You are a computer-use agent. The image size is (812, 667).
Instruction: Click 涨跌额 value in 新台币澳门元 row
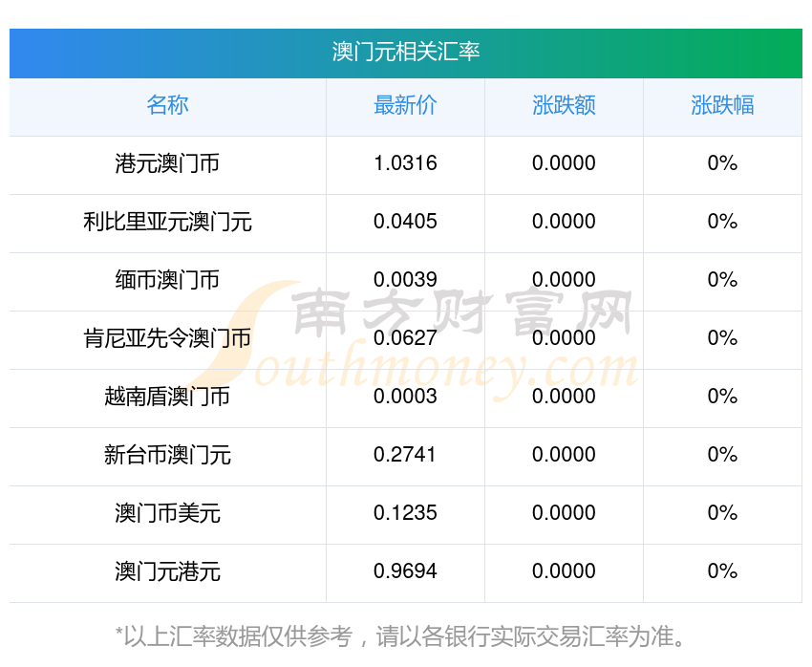[564, 455]
